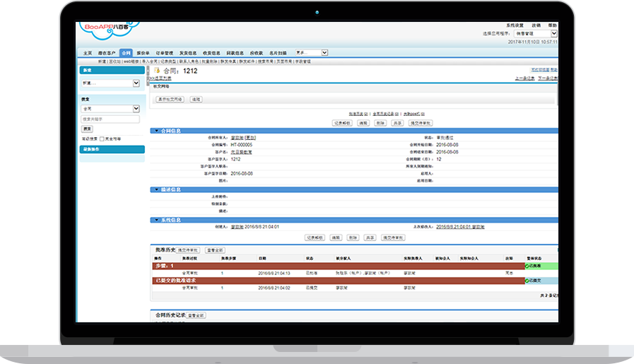This screenshot has height=364, width=634.
Task: Click the green check icon beside 已提交
Action: click(x=527, y=281)
